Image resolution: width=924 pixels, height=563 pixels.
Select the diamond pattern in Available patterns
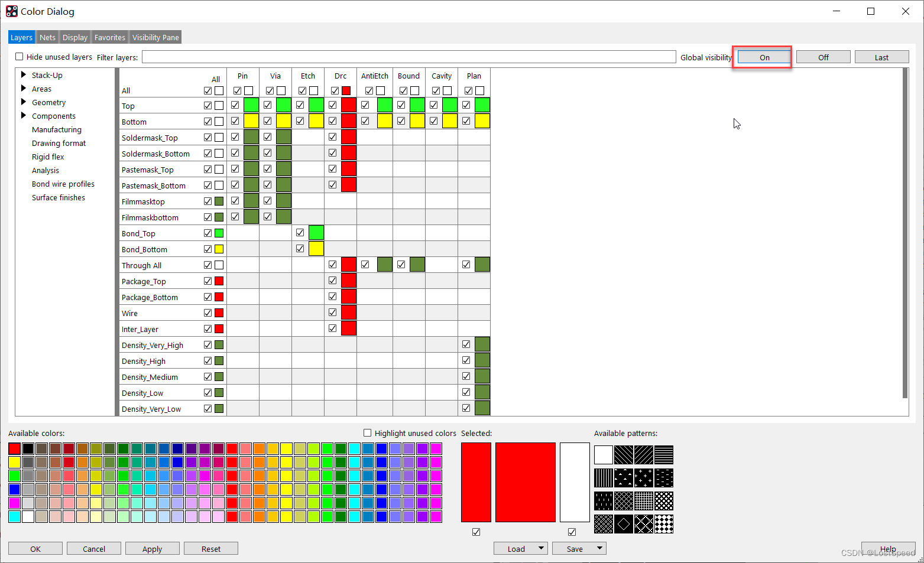pyautogui.click(x=624, y=524)
